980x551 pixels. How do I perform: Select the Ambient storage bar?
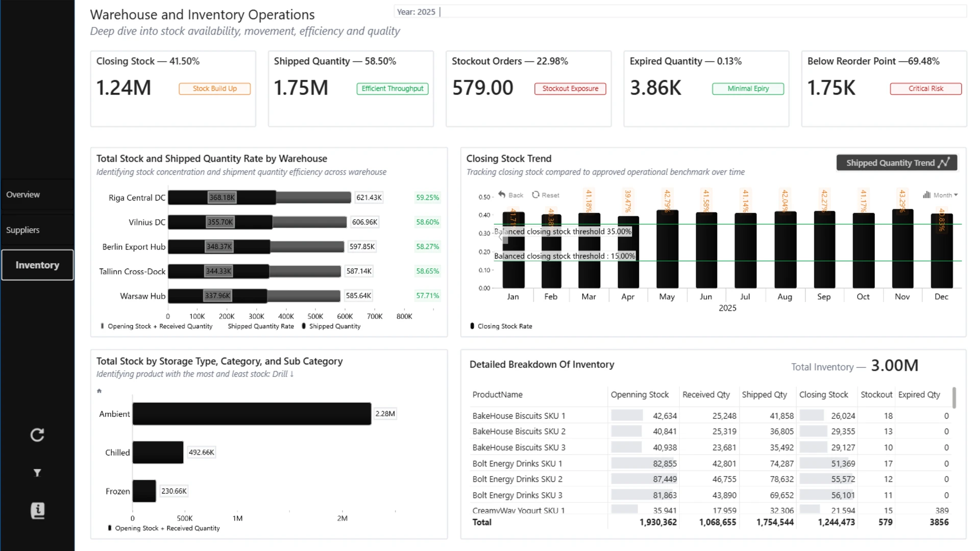pos(252,414)
